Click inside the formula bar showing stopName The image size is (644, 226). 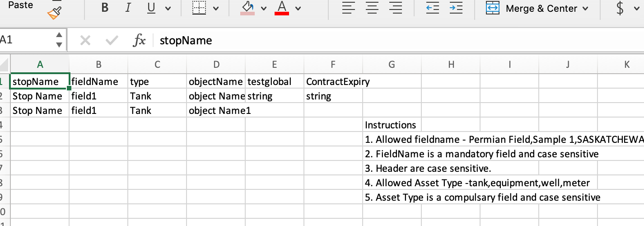pos(361,41)
